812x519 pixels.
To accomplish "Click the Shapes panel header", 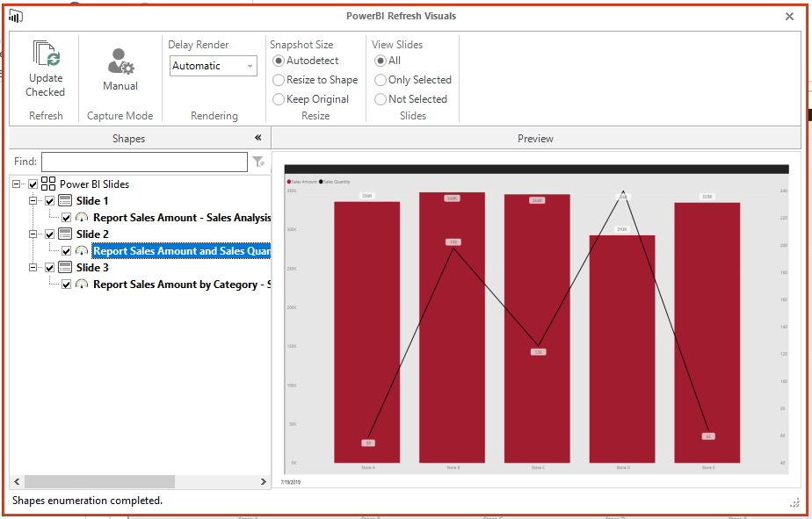I will pyautogui.click(x=128, y=138).
